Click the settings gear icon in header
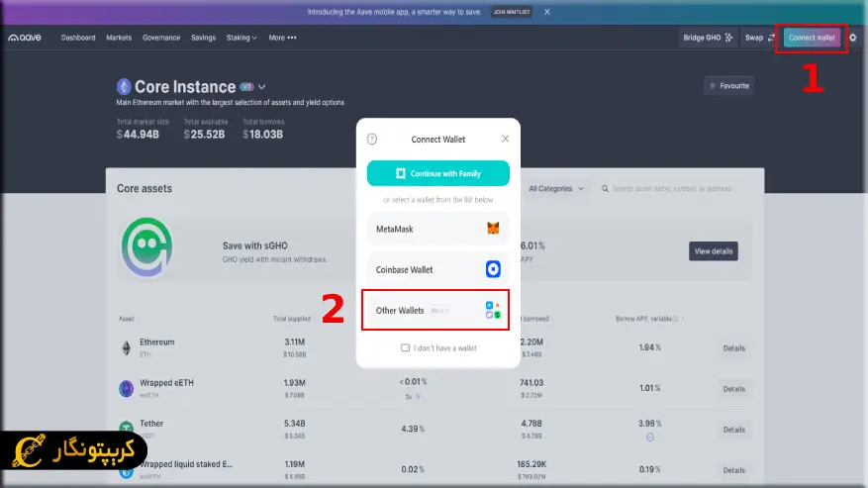 (x=853, y=38)
